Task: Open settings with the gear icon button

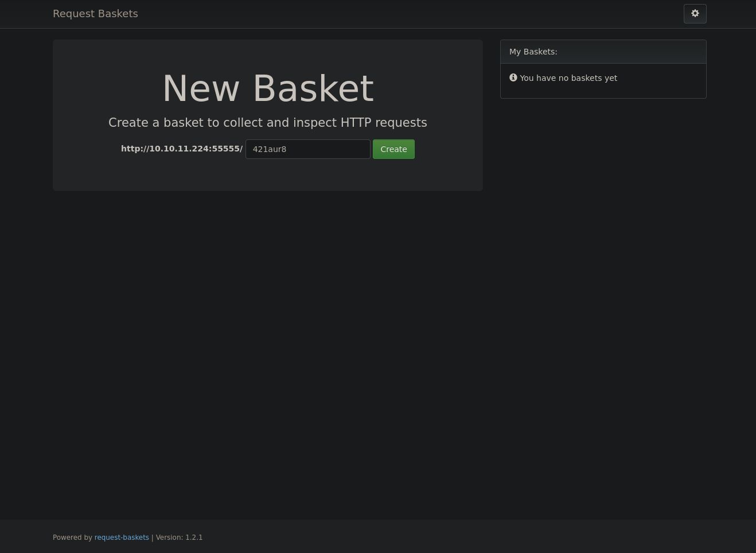Action: tap(695, 14)
